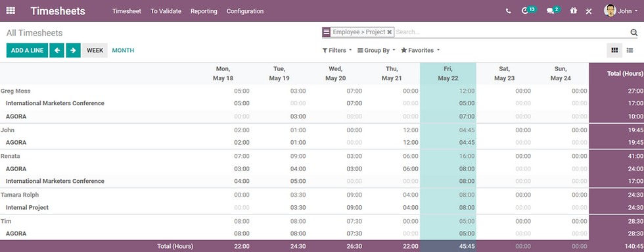This screenshot has width=644, height=252.
Task: Open the apps grid menu icon
Action: coord(11,11)
